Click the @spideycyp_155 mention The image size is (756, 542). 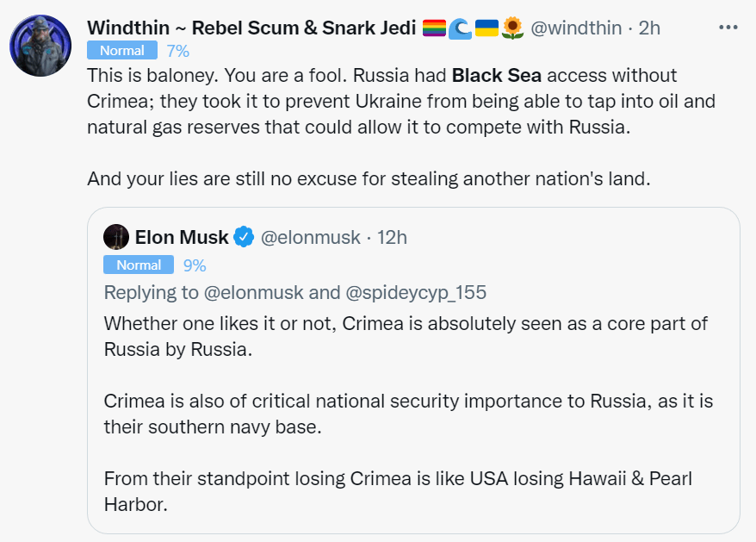[x=416, y=292]
